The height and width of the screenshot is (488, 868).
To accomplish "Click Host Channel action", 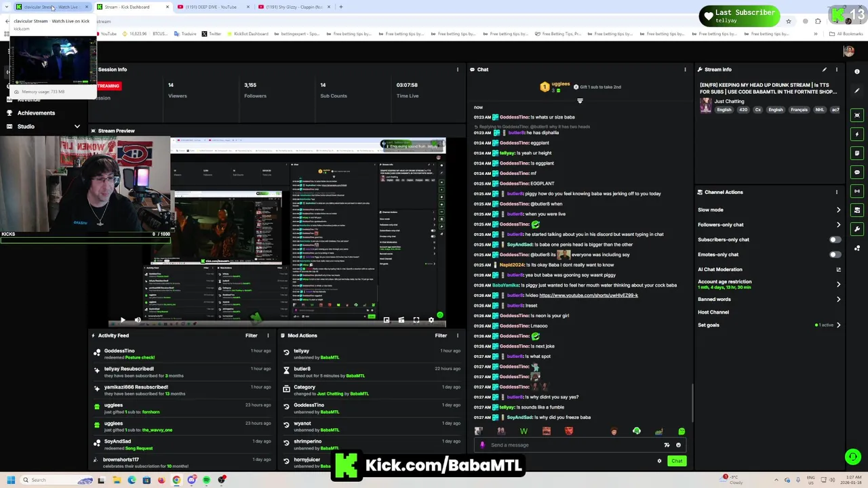I will pyautogui.click(x=713, y=312).
